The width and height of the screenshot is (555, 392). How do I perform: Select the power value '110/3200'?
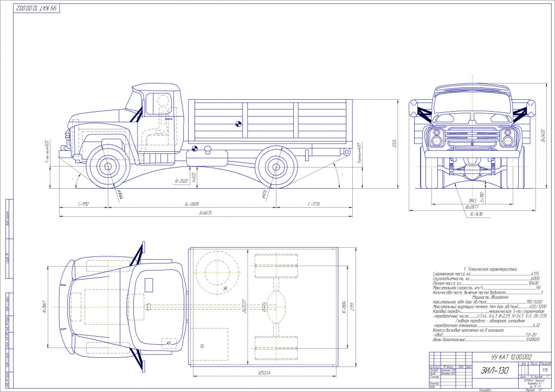(x=534, y=301)
